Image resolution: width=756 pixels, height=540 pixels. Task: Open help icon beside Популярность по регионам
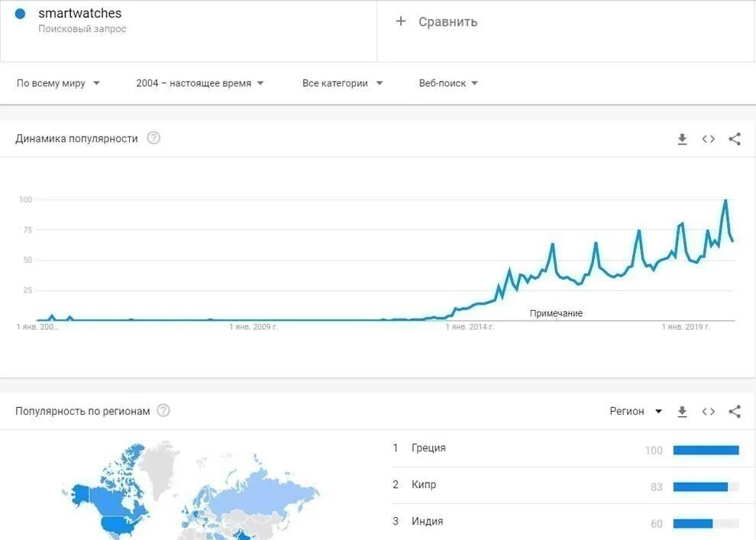pos(163,411)
